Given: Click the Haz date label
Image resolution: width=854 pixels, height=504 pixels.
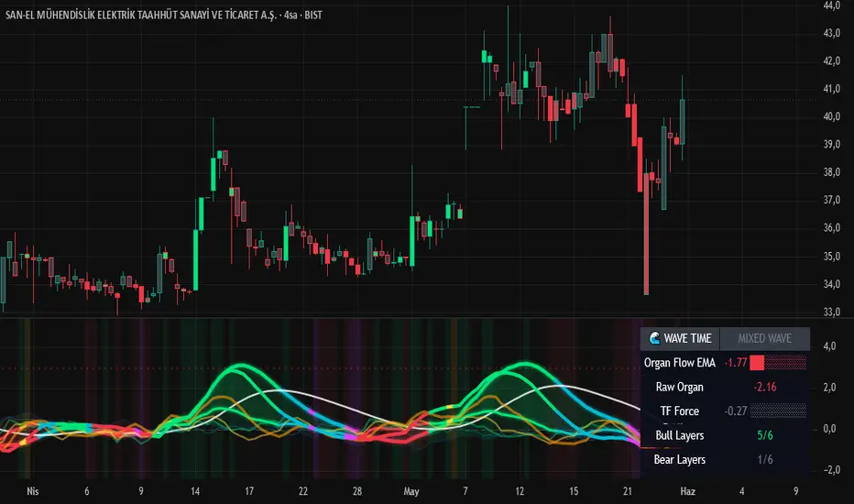Looking at the screenshot, I should click(687, 491).
